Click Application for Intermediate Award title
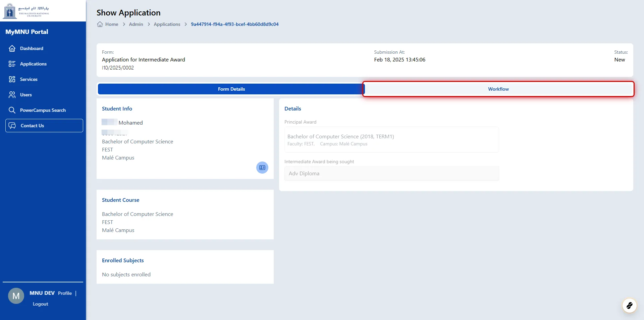The height and width of the screenshot is (320, 644). pos(144,60)
